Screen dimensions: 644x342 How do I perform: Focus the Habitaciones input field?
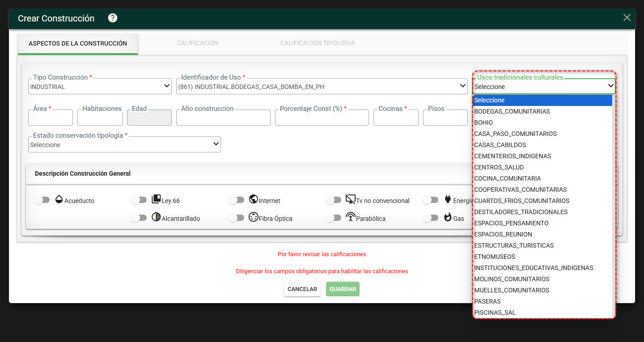click(100, 118)
